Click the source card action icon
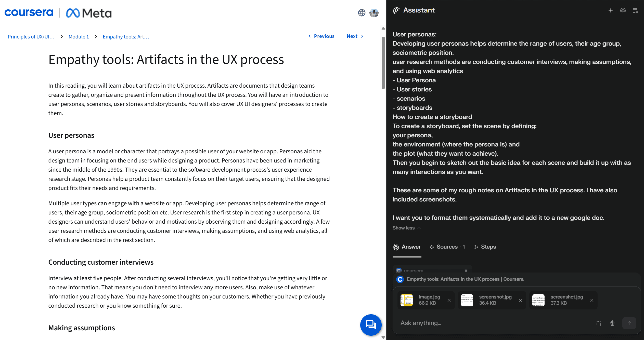The height and width of the screenshot is (340, 644). 466,271
